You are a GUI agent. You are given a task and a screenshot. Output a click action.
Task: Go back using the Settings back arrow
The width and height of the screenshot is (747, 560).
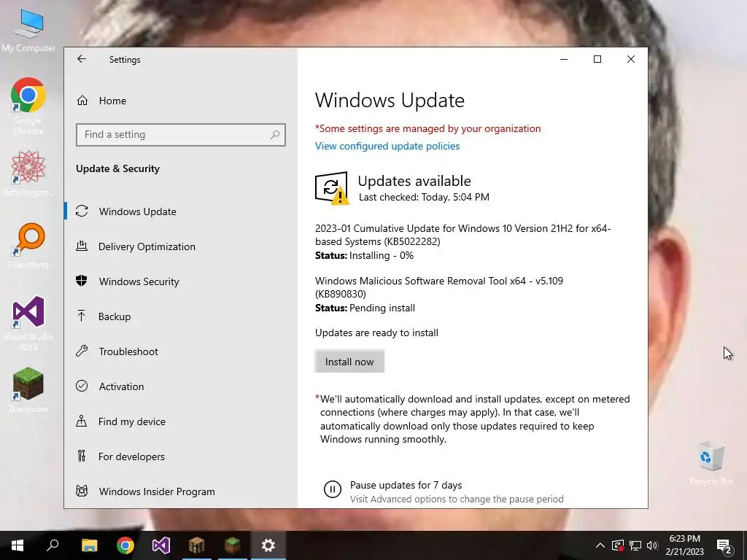82,59
